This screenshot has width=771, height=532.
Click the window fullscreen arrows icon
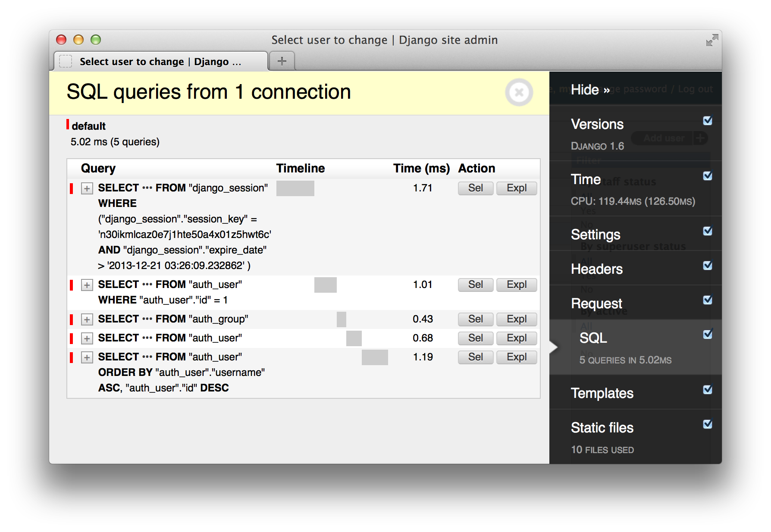click(712, 39)
